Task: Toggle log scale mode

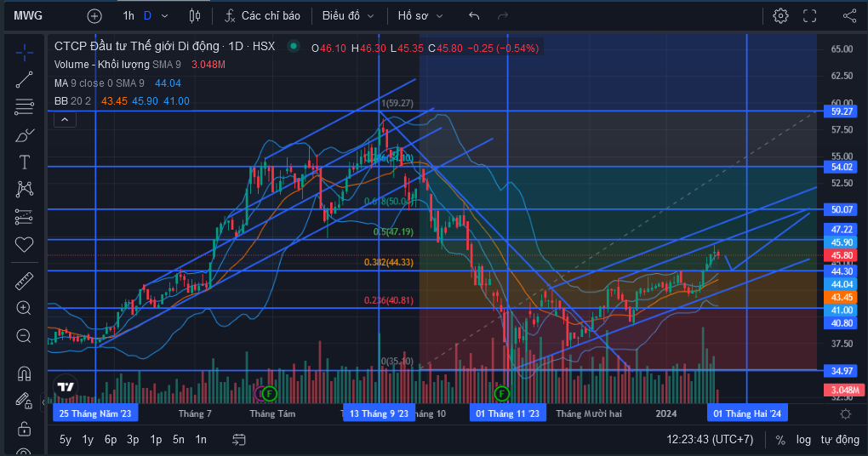Action: click(803, 439)
